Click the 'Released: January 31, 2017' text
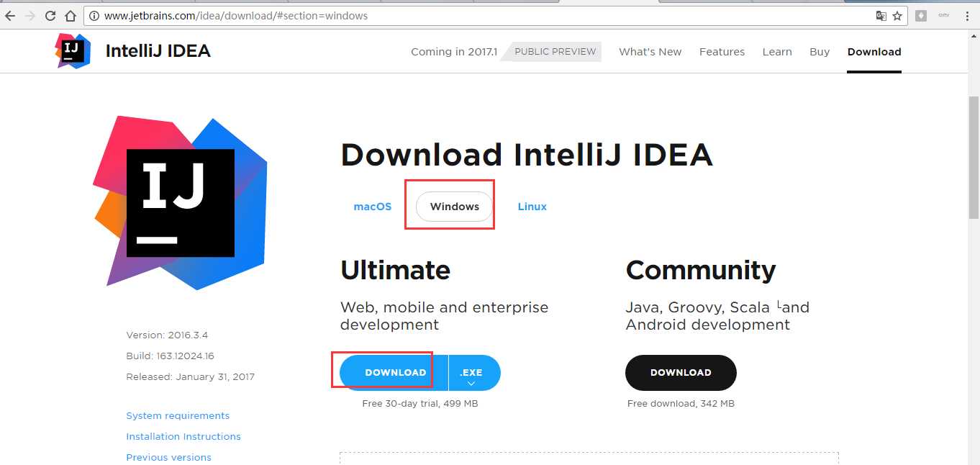This screenshot has height=465, width=980. tap(190, 377)
